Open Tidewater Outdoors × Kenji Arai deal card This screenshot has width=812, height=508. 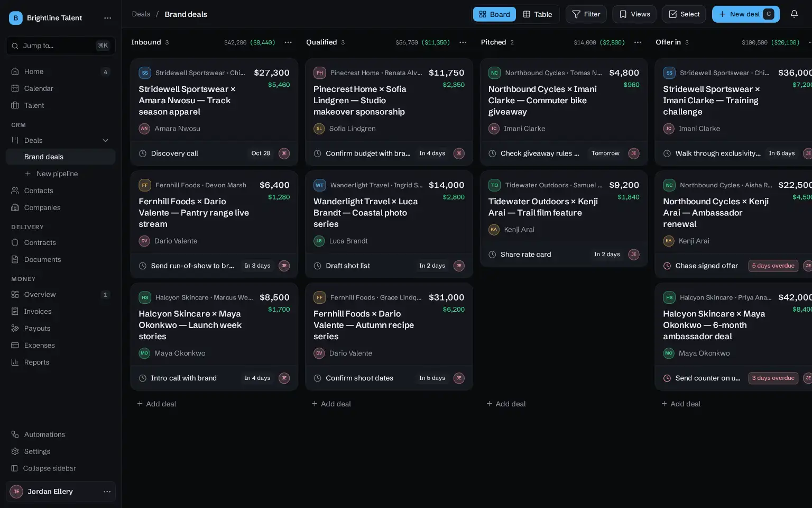click(x=564, y=219)
